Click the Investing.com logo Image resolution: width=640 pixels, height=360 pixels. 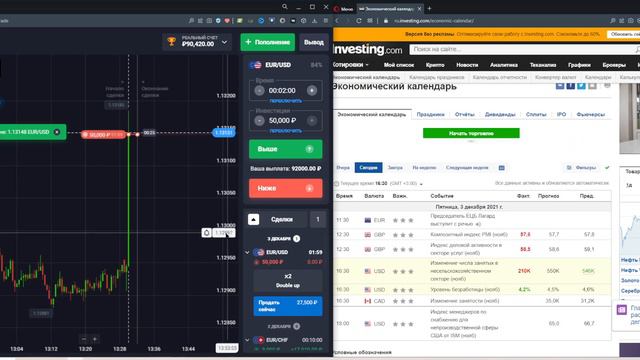coord(367,50)
